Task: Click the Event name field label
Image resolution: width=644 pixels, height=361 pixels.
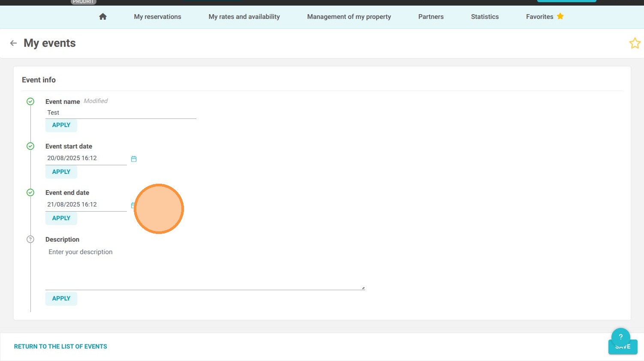Action: click(x=63, y=102)
